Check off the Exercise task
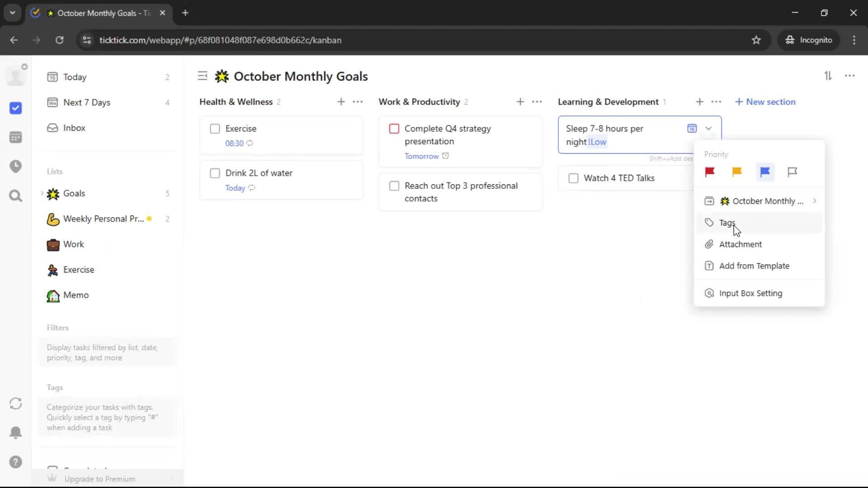Image resolution: width=868 pixels, height=488 pixels. [x=215, y=129]
